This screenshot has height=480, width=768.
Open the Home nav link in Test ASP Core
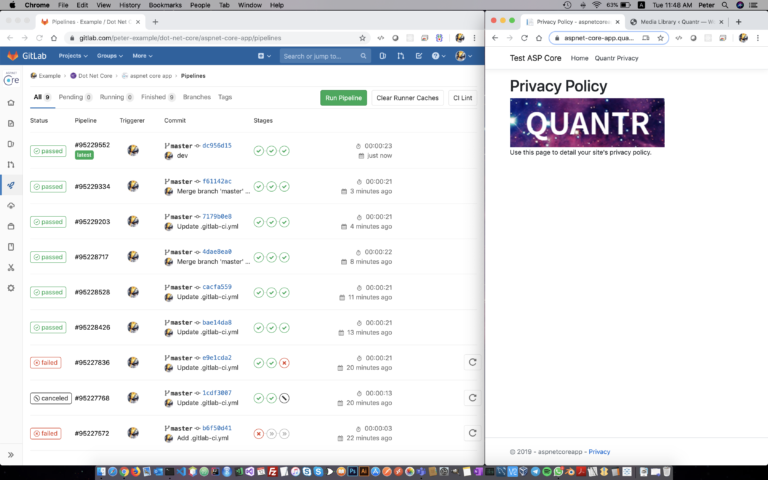pyautogui.click(x=579, y=58)
